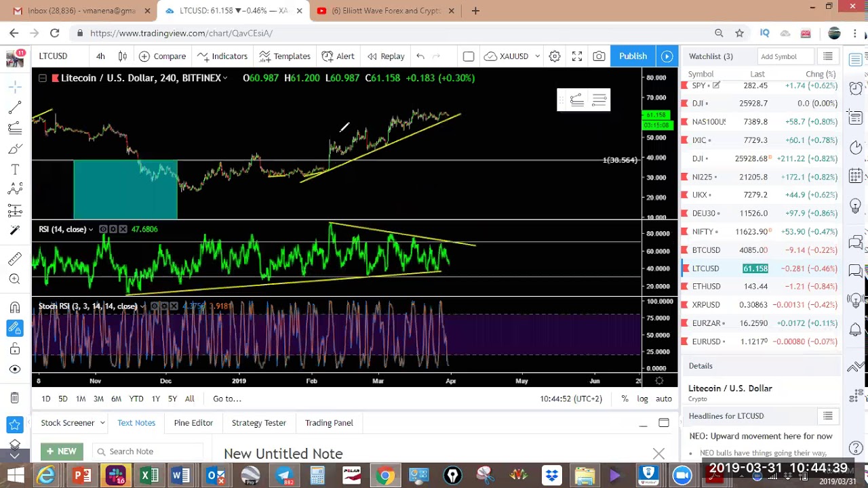Start bar Replay mode
The image size is (868, 488).
385,56
